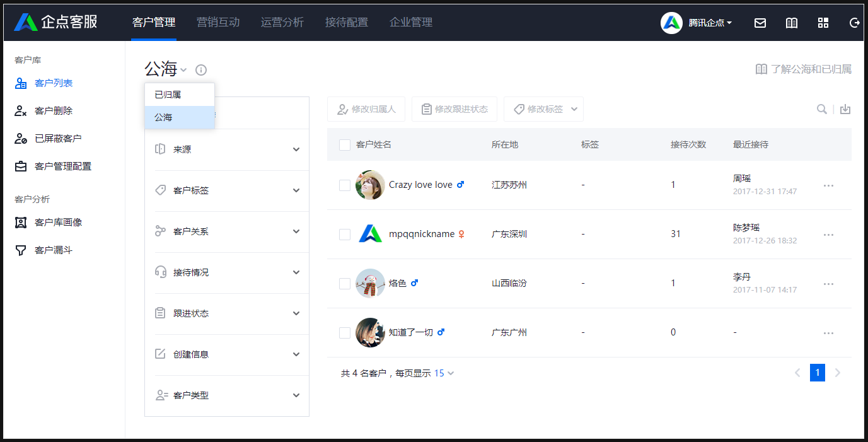Screen dimensions: 868x442
Task: Click the 客户类型 person icon
Action: coord(160,395)
